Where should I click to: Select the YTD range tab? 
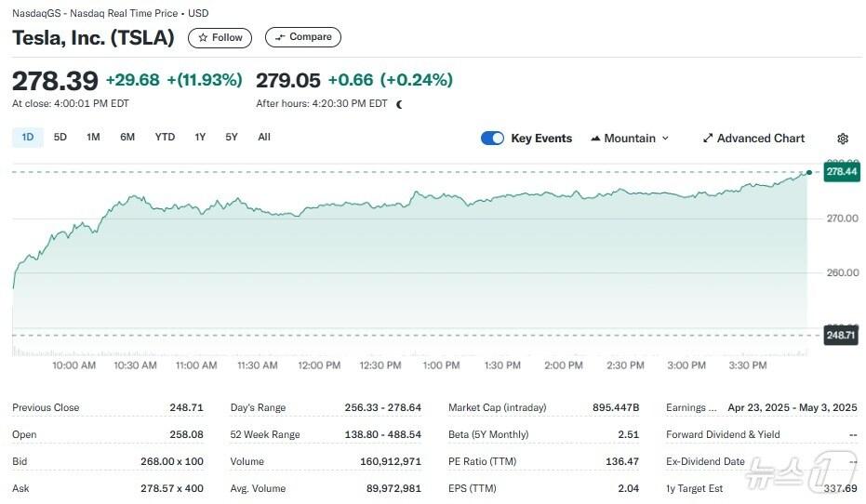165,138
